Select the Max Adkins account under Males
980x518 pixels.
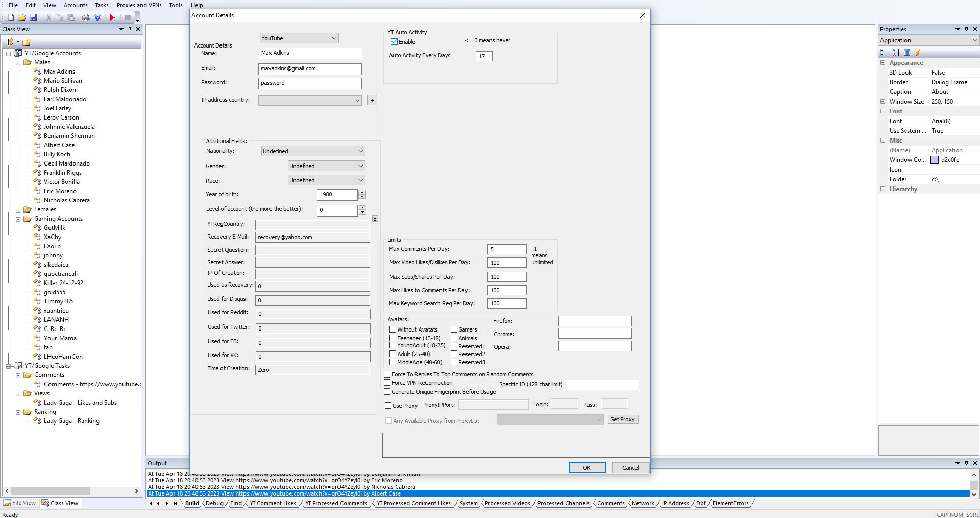pyautogui.click(x=59, y=71)
